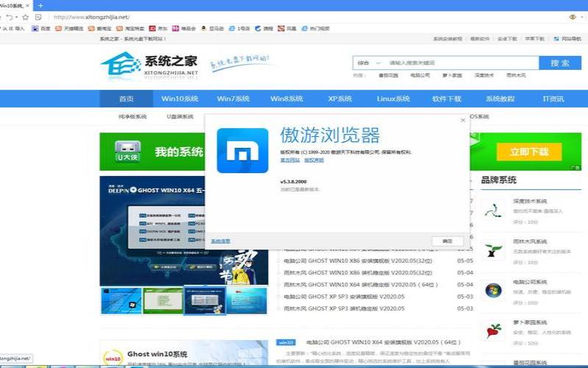Open the 苹果下载 link in the top bar
Screen dimensions: 588x368
coord(534,39)
